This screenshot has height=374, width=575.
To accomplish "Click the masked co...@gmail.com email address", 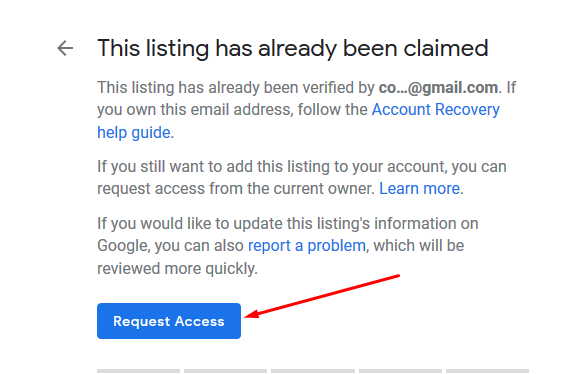I will click(438, 88).
